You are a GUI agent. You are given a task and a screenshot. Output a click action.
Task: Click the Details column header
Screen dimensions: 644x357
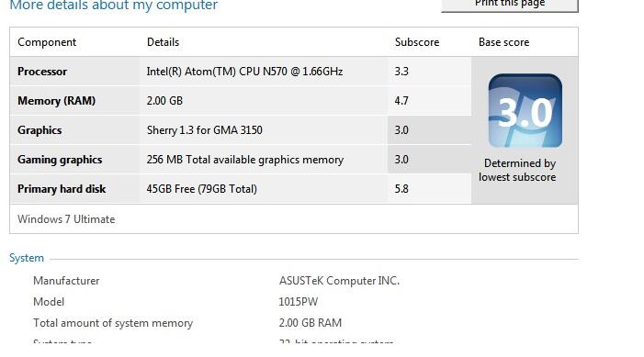(x=163, y=42)
